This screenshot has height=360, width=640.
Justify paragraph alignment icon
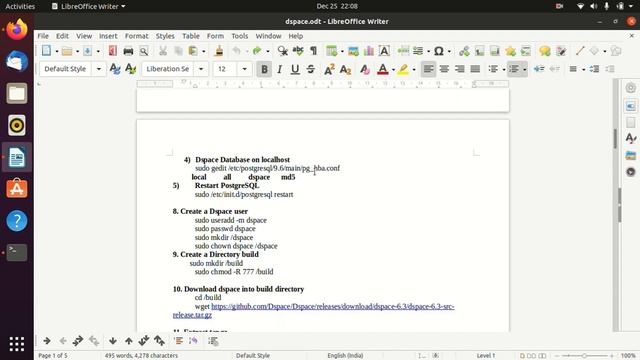pyautogui.click(x=475, y=69)
